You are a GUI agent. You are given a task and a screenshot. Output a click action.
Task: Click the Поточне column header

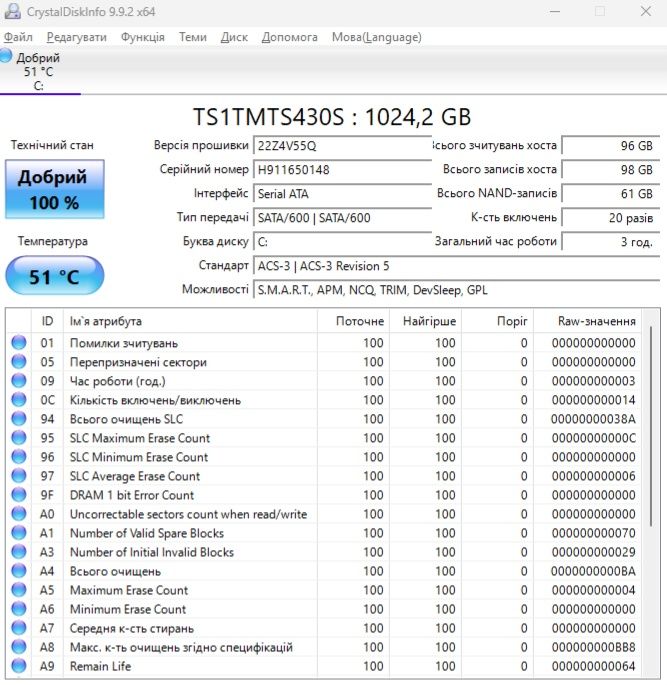coord(353,321)
